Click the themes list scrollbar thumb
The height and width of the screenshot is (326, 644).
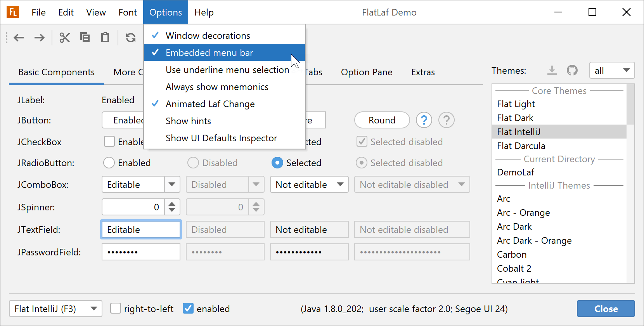(x=630, y=104)
